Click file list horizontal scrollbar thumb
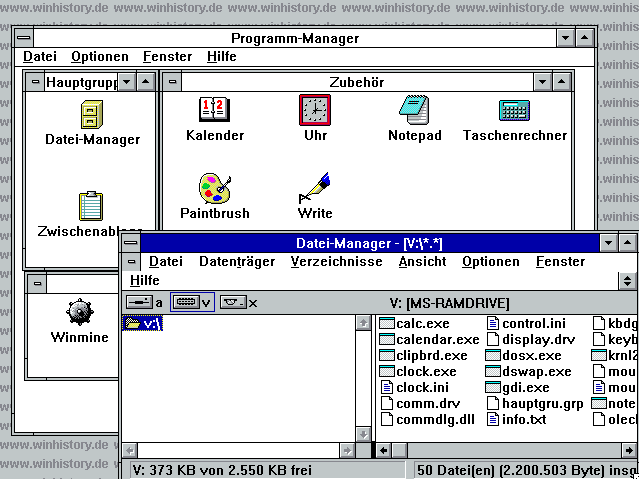Screen dimensions: 639x479 (x=399, y=450)
